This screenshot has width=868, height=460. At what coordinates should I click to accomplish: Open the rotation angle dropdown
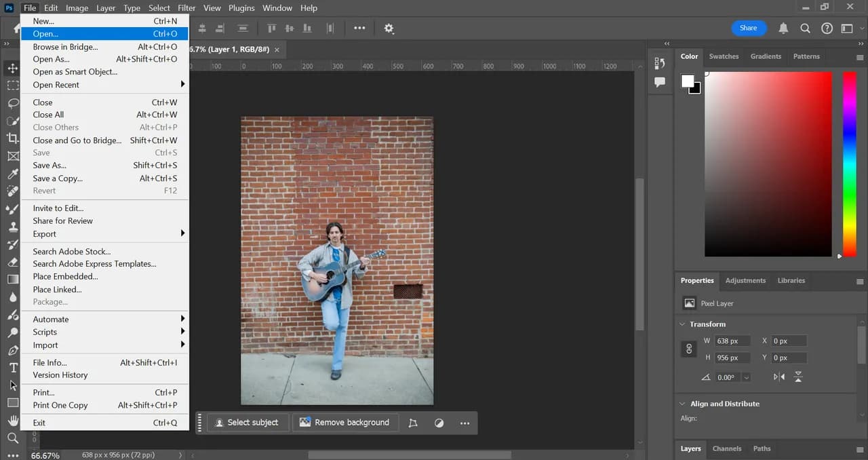(x=746, y=377)
